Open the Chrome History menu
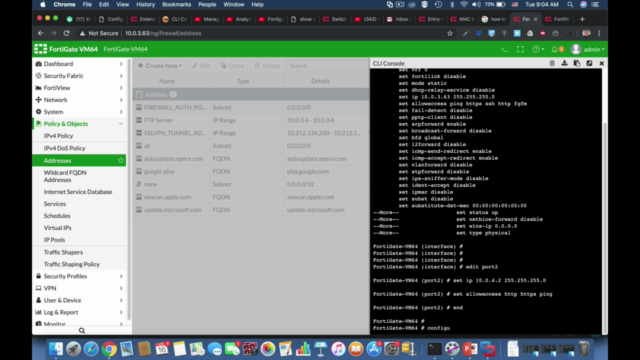 pos(145,4)
